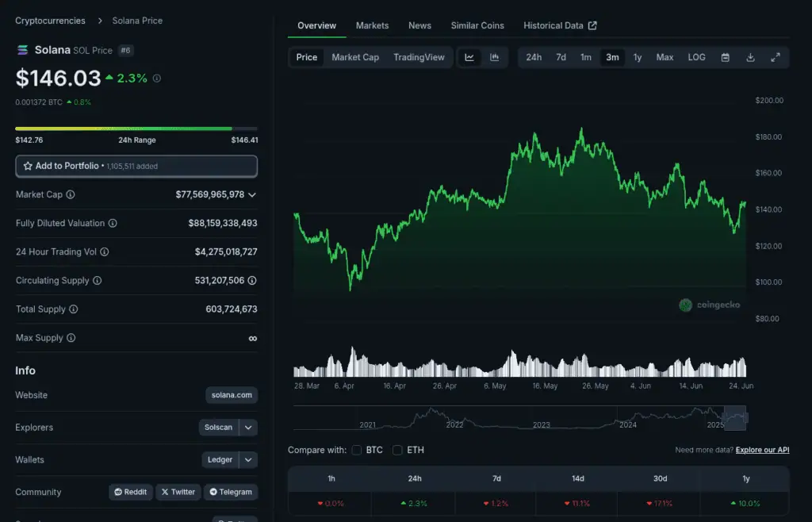
Task: Open Ledger wallet link
Action: [220, 460]
